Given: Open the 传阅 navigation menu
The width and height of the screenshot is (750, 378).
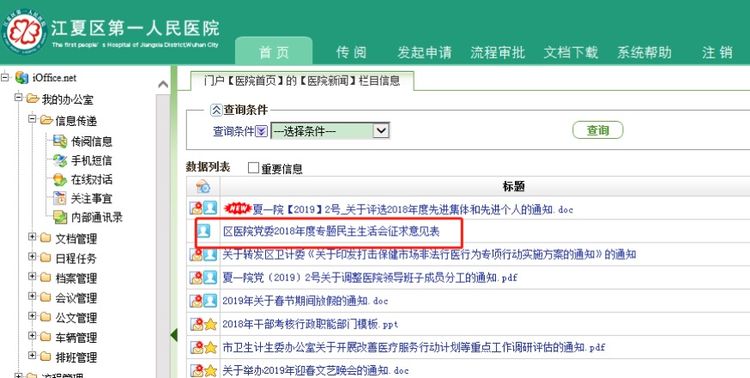Looking at the screenshot, I should [351, 52].
